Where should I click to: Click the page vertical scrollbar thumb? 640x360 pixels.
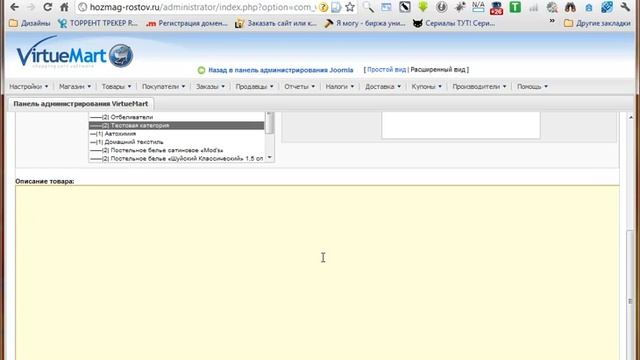630,295
